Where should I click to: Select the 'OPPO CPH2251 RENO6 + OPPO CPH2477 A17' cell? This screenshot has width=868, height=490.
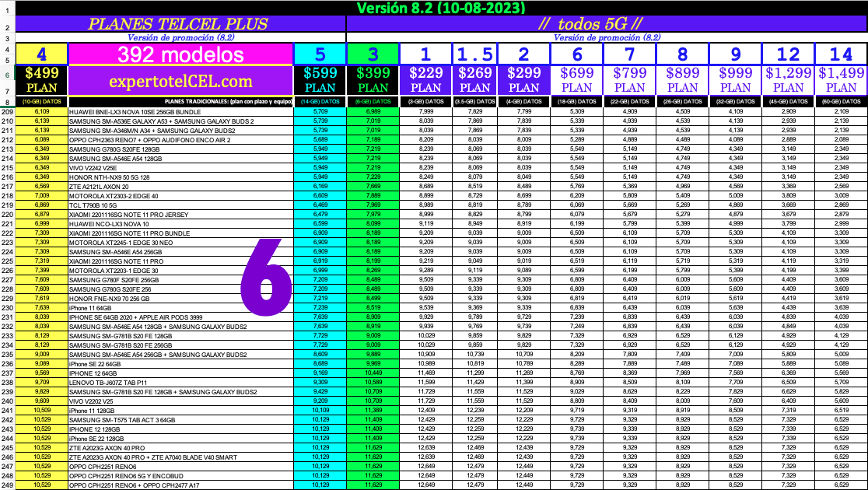pyautogui.click(x=180, y=485)
